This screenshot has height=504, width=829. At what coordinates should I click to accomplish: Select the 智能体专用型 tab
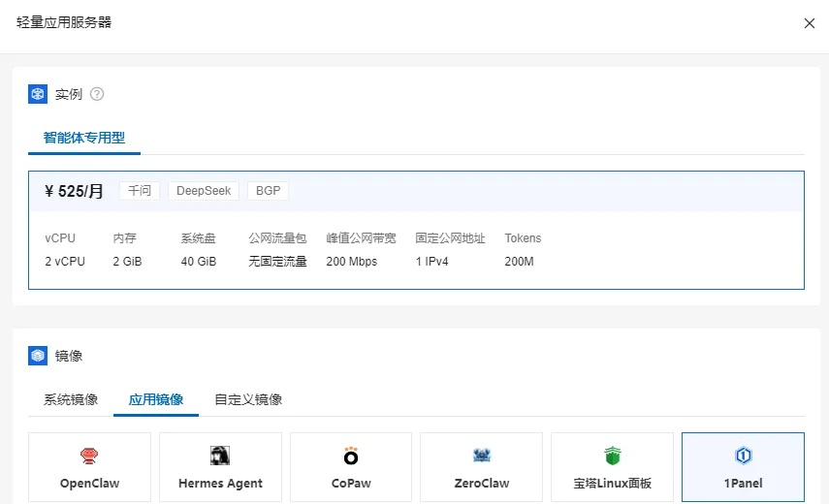coord(84,138)
